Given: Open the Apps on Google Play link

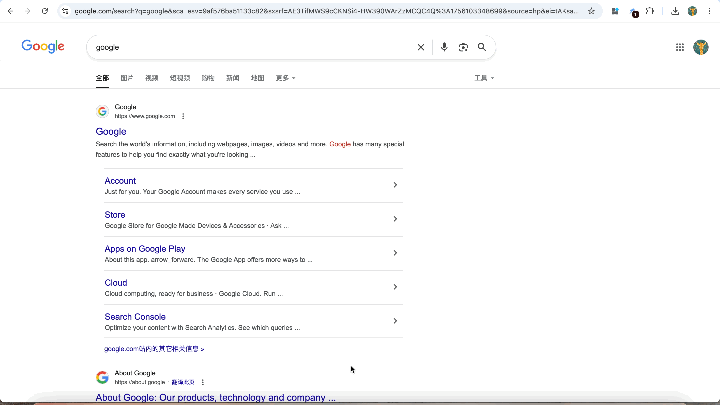Looking at the screenshot, I should click(145, 249).
